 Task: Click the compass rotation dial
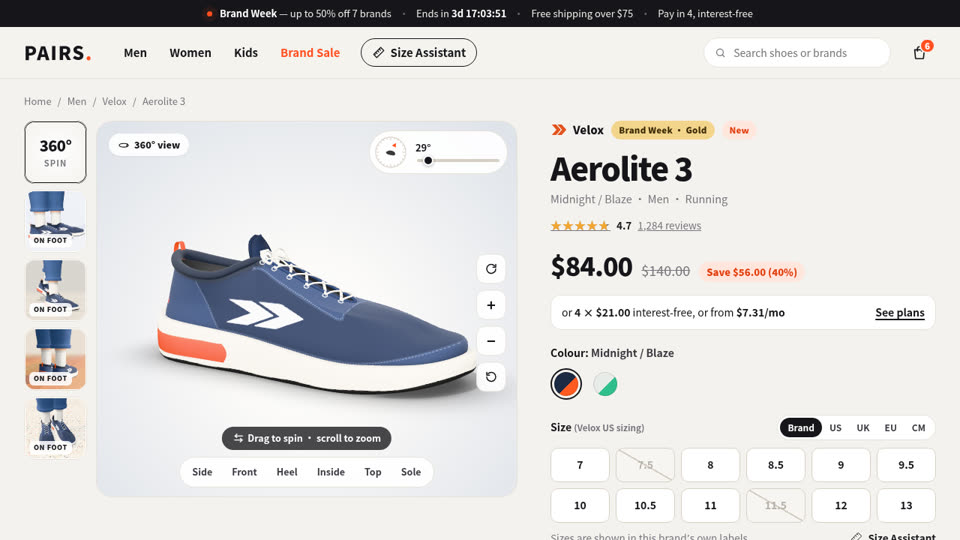coord(391,152)
